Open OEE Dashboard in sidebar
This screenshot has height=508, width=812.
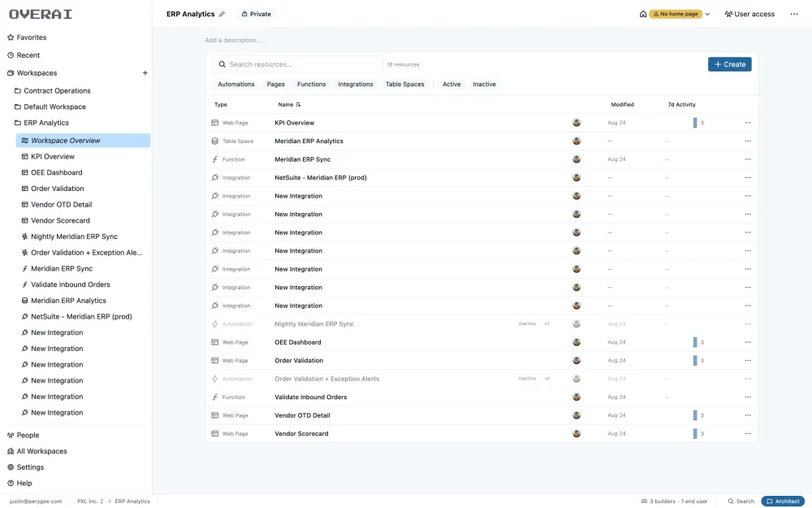coord(57,172)
